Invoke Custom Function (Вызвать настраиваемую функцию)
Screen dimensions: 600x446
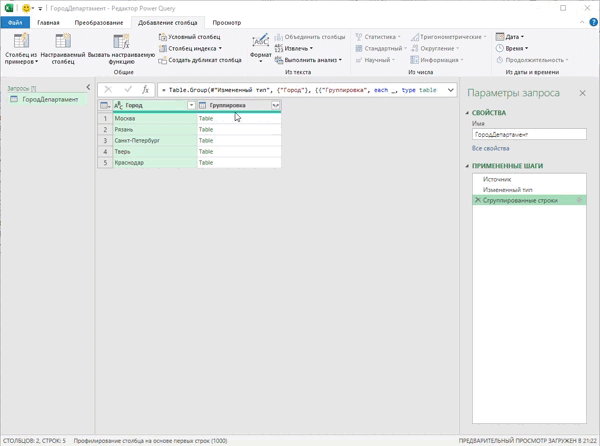tap(121, 49)
